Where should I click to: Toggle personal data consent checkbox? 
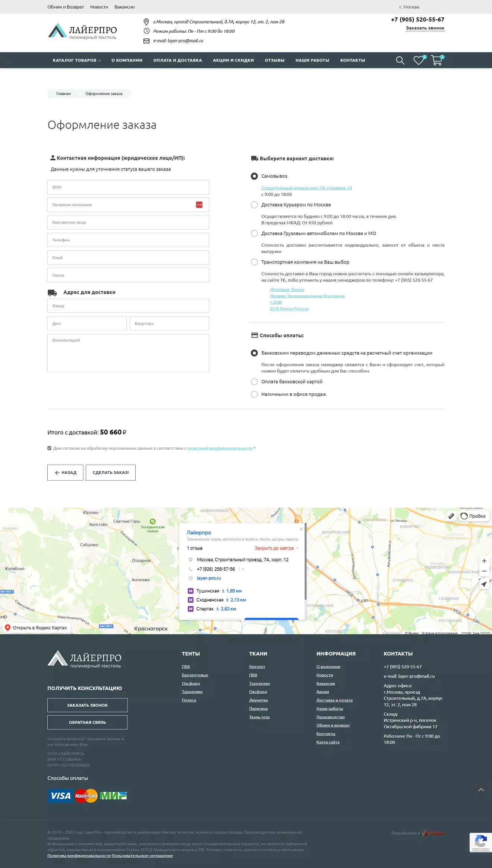click(49, 448)
